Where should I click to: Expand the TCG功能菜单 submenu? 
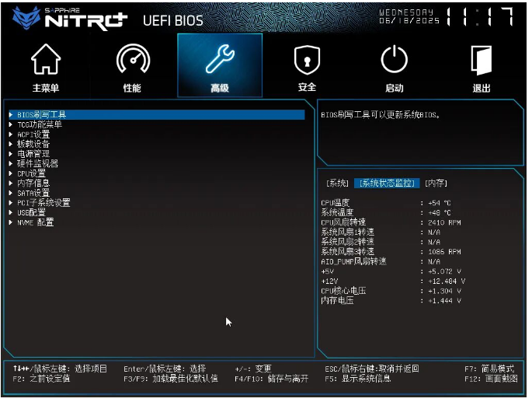(40, 124)
